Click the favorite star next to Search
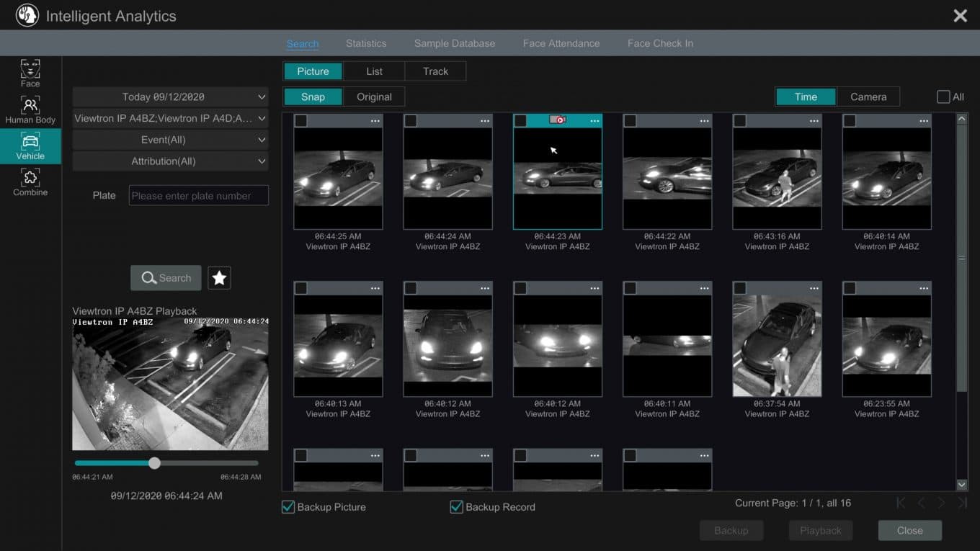 [218, 277]
